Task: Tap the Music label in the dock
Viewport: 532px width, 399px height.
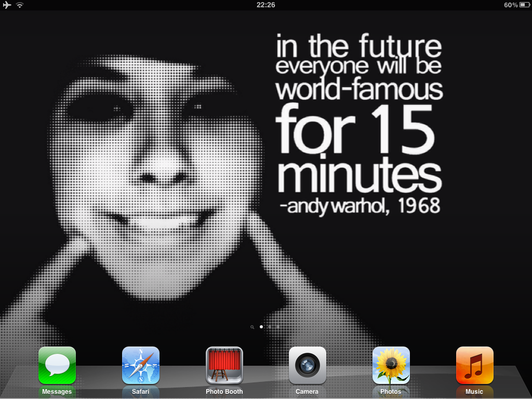Action: [x=474, y=392]
